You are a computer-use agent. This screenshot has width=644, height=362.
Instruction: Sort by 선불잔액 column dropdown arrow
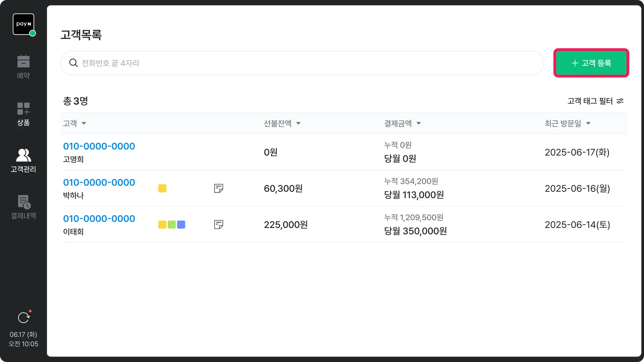tap(298, 123)
